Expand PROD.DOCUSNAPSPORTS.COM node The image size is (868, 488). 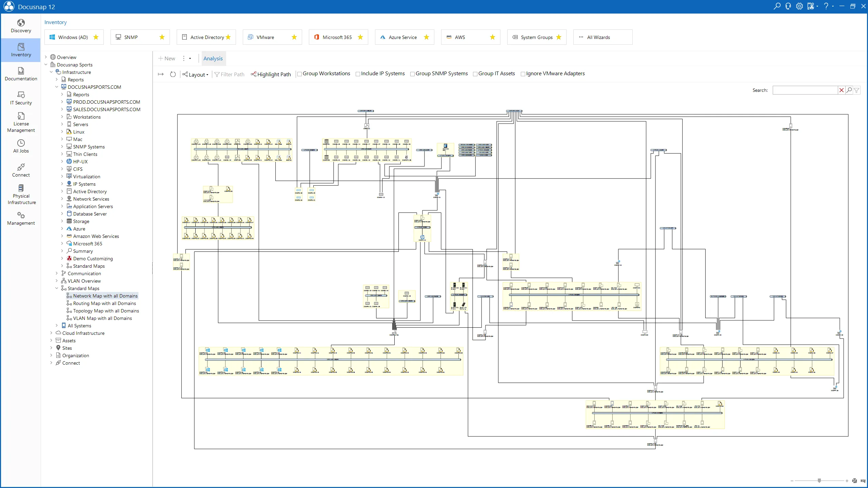[x=62, y=102]
